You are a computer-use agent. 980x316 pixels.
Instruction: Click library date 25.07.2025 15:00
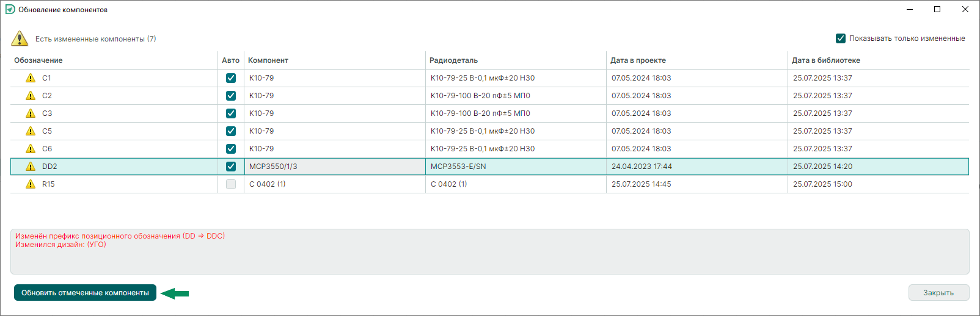pyautogui.click(x=879, y=184)
